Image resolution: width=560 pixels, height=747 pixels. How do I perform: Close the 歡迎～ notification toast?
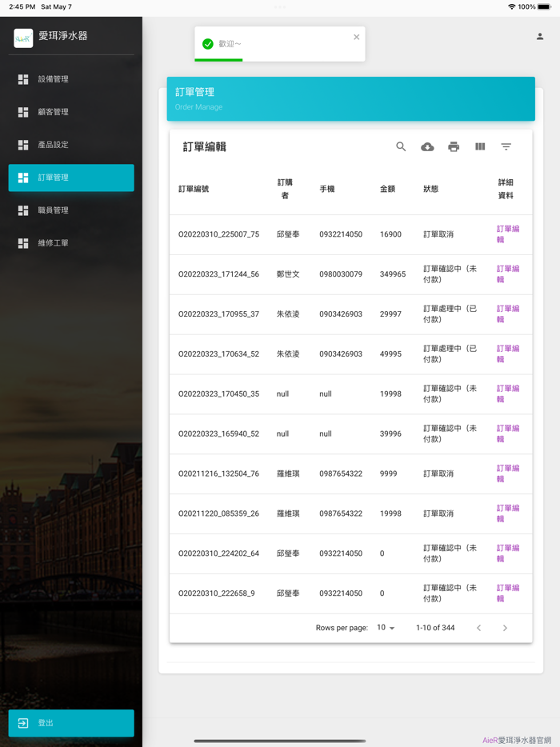357,37
